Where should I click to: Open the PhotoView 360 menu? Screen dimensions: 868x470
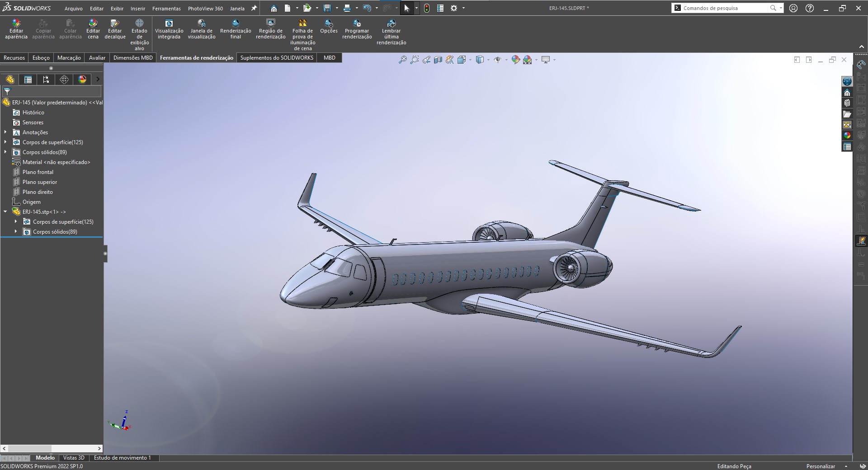pos(205,8)
